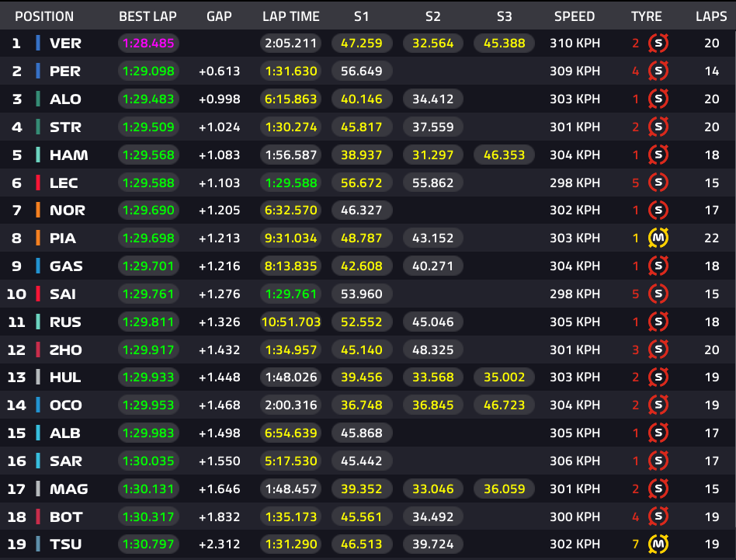736x560 pixels.
Task: Click NOR's 6:32.570 lap time pill
Action: click(290, 210)
